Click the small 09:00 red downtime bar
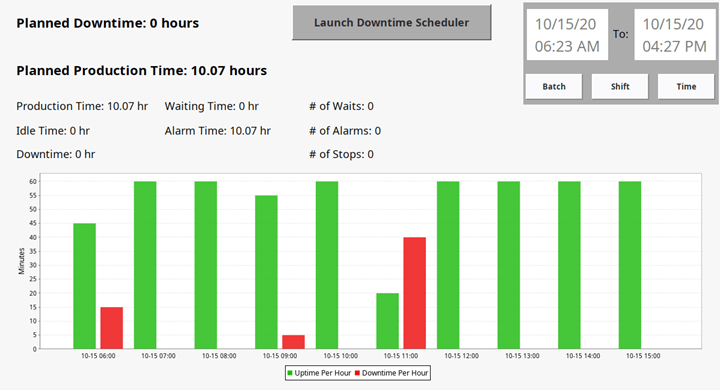 (293, 342)
